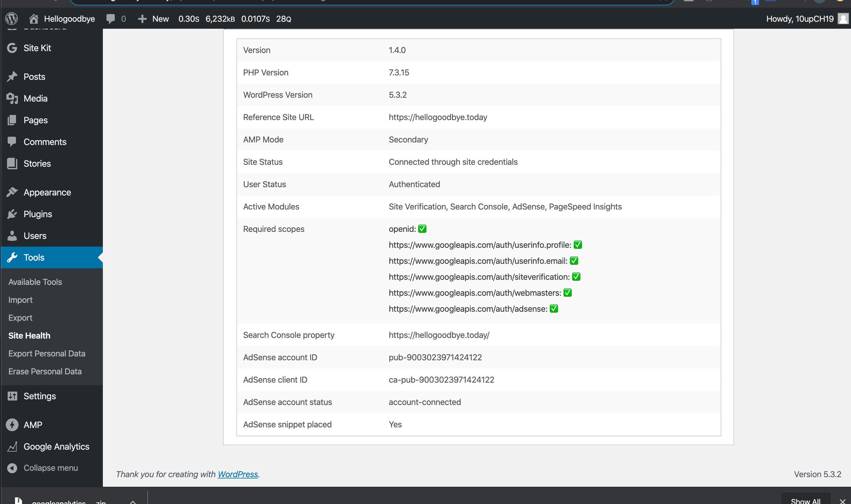The image size is (851, 504).
Task: Click the 0.0107s database query time
Action: (255, 19)
